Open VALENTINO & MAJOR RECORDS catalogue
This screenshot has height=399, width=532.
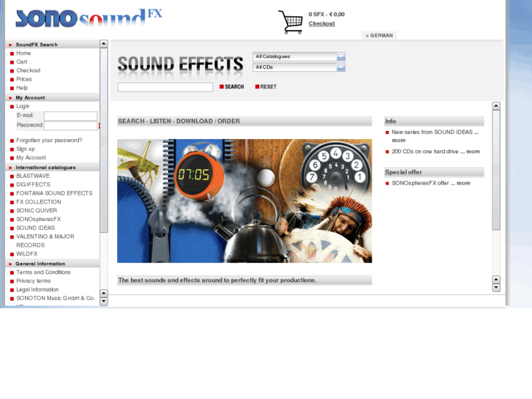pos(45,241)
